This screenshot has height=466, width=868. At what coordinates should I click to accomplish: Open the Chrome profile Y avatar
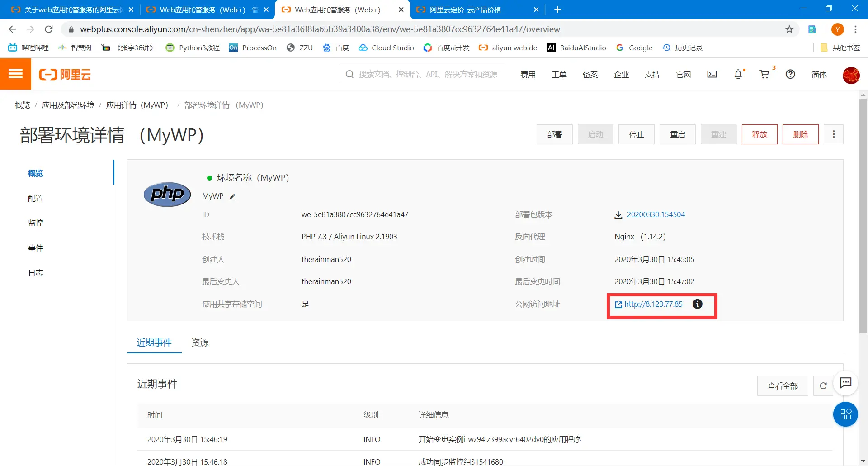(837, 29)
